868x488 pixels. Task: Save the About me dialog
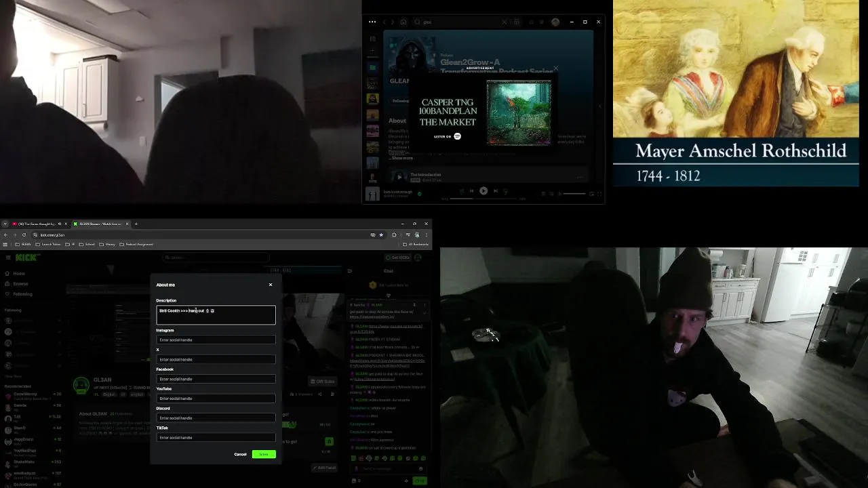(x=264, y=454)
